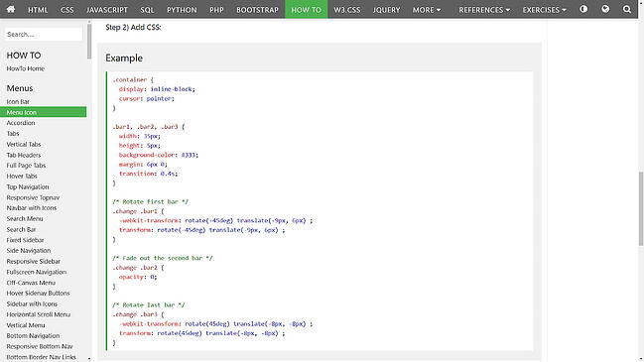The width and height of the screenshot is (644, 362).
Task: Open the Navbar with Icons link
Action: [x=32, y=208]
